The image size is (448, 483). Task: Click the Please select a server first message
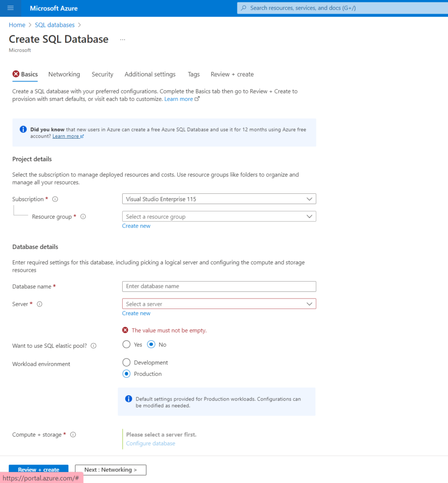click(161, 434)
